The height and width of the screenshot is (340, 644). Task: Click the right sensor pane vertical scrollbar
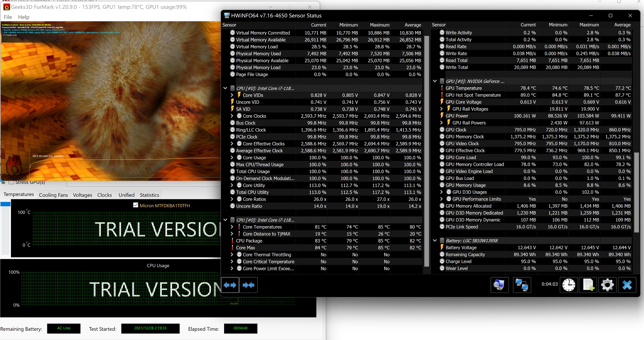point(636,192)
